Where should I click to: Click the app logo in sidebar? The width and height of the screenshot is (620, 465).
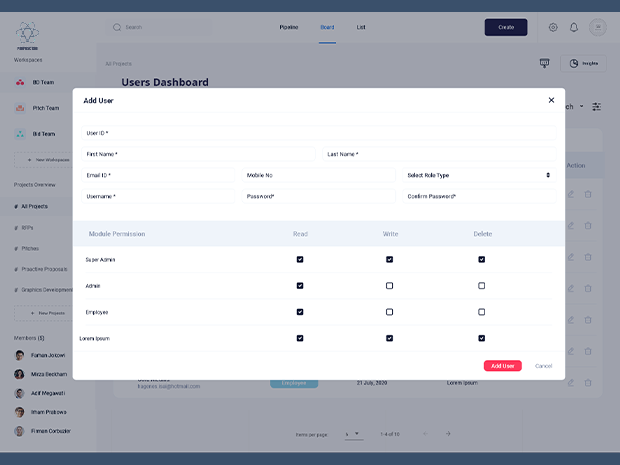coord(27,36)
